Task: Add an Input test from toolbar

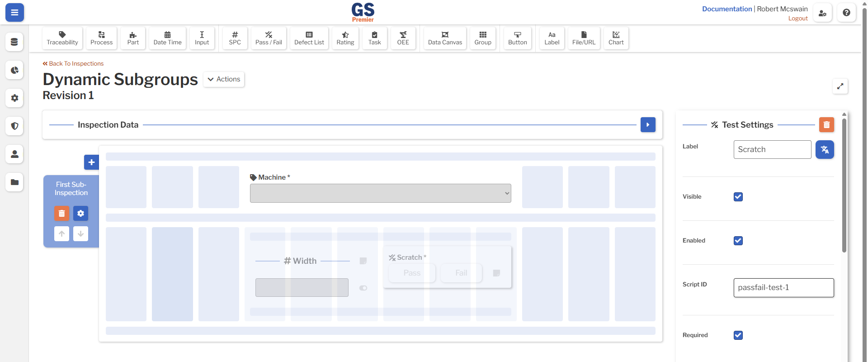Action: point(202,38)
